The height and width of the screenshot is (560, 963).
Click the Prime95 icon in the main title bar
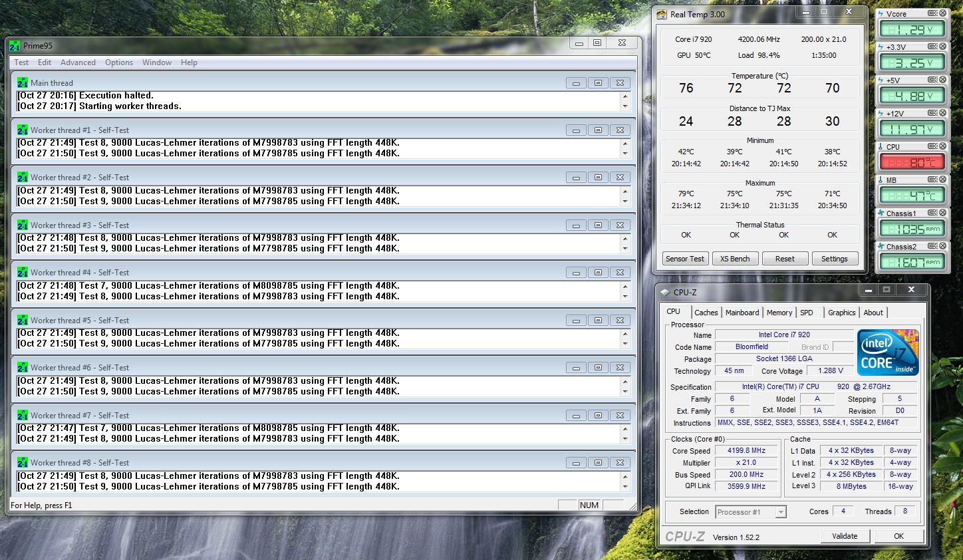(15, 46)
